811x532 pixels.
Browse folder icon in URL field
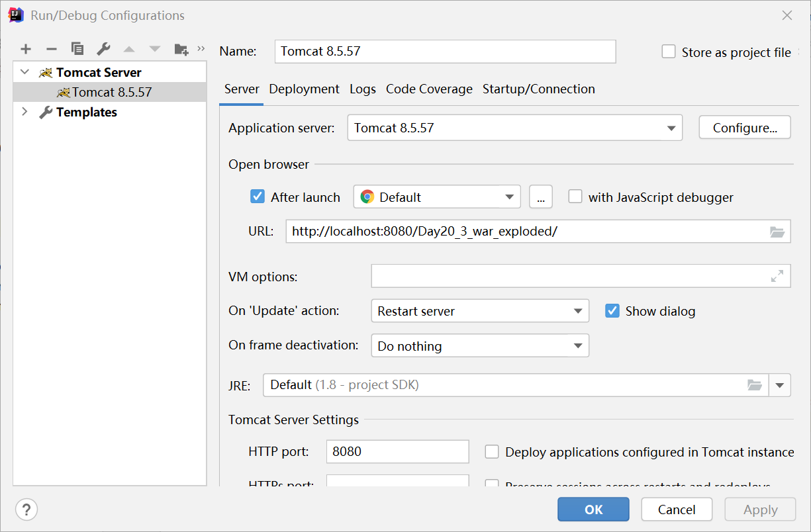777,232
